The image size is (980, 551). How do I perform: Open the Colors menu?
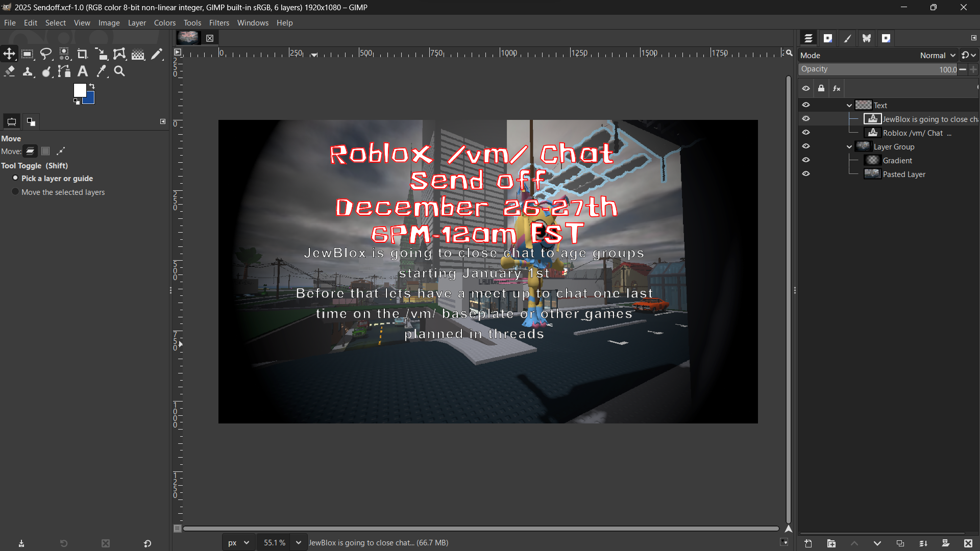(x=164, y=23)
